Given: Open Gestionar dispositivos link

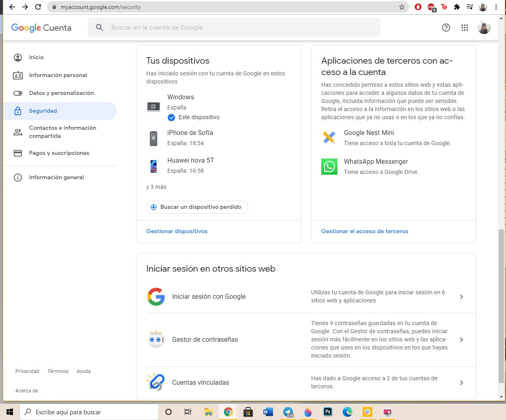Looking at the screenshot, I should point(177,231).
